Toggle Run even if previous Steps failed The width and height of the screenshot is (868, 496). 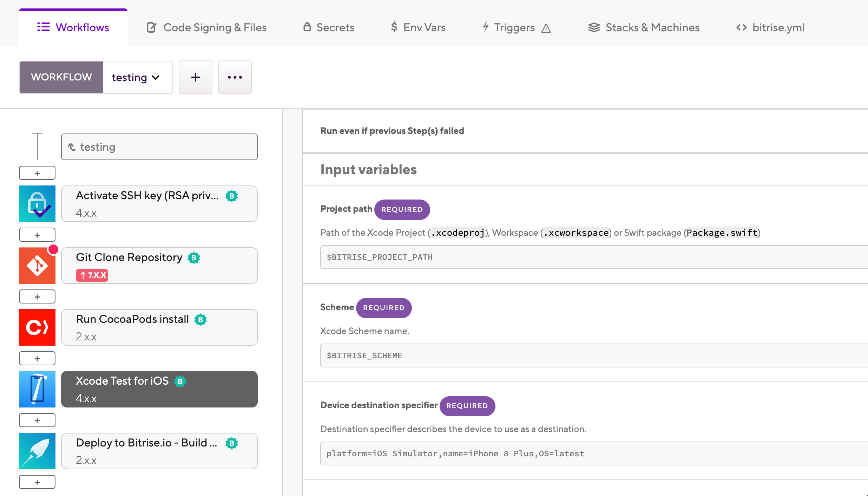point(392,131)
